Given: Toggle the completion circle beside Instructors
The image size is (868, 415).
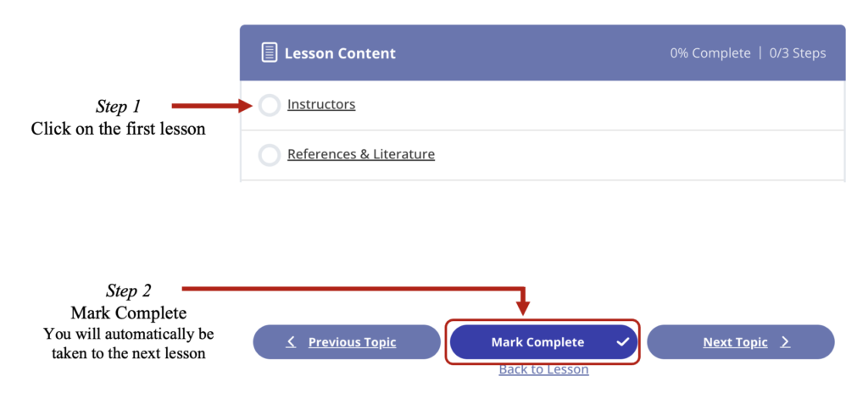Looking at the screenshot, I should click(269, 106).
